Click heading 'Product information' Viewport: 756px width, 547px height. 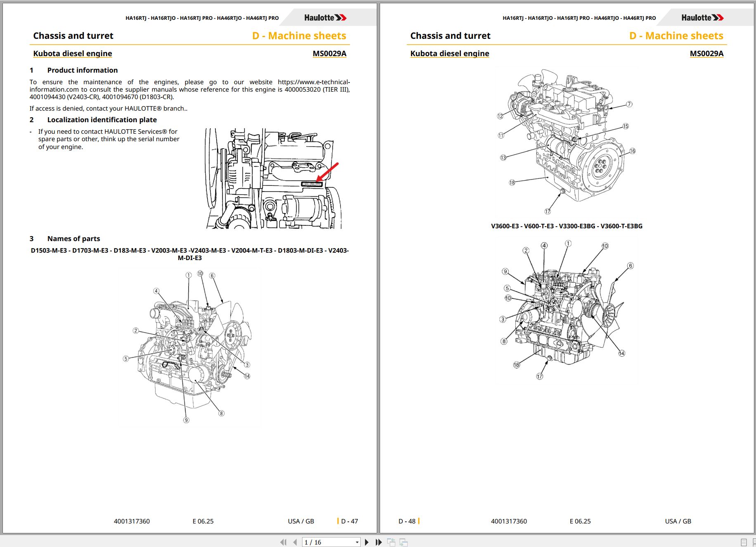pos(83,70)
